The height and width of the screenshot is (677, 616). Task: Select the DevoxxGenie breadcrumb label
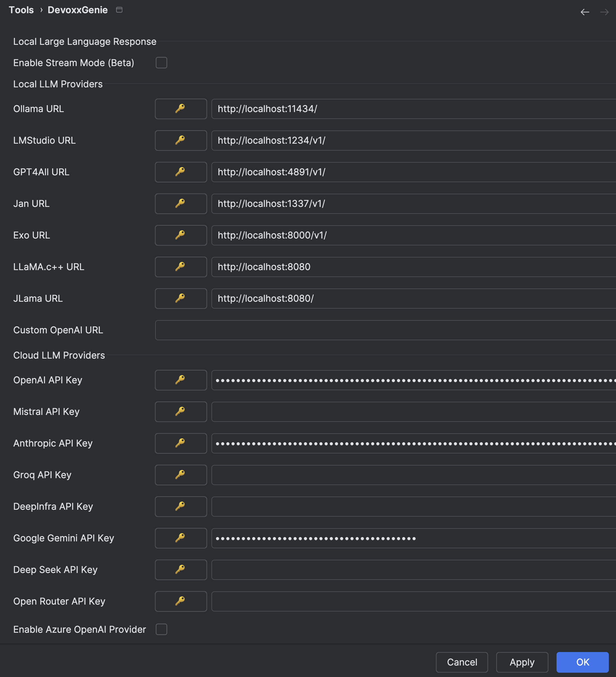pos(78,10)
